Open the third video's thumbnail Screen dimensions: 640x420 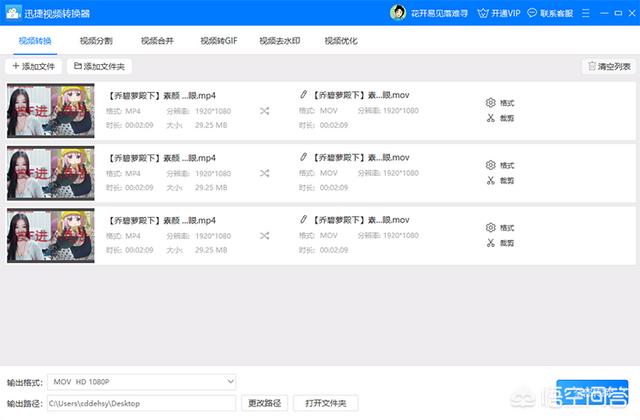coord(51,236)
